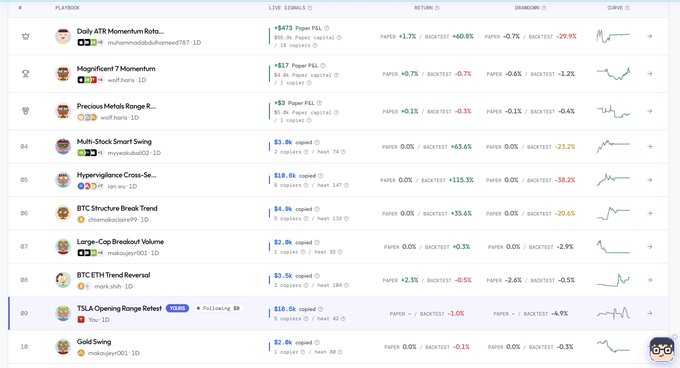Click the arrow icon on Multi-Stock Smart Swing row
This screenshot has height=368, width=680.
point(650,147)
